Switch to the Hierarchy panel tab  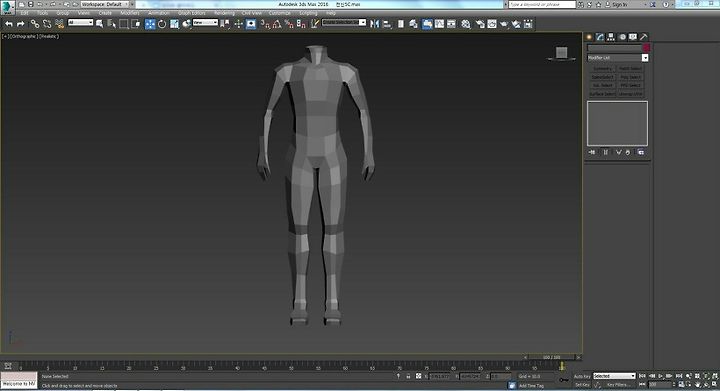coord(611,37)
